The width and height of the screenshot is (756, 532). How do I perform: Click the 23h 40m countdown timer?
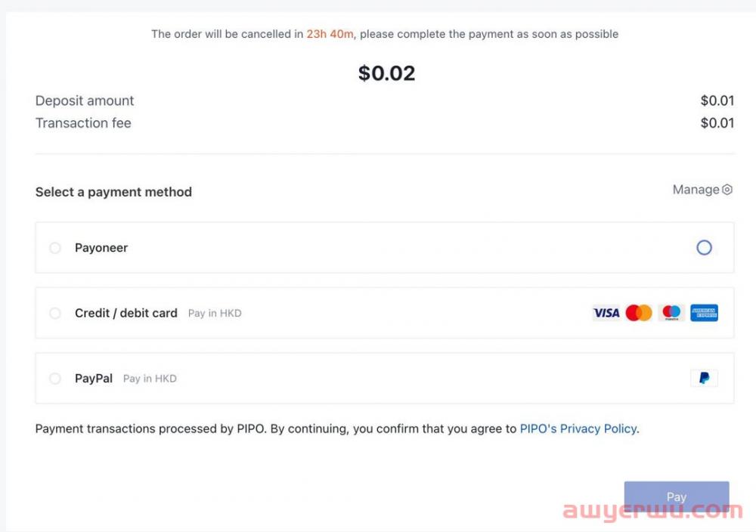coord(330,34)
